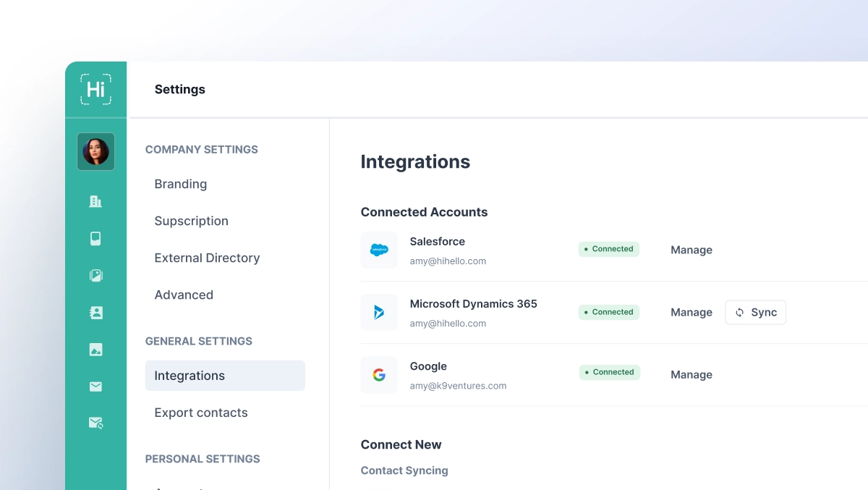Click the HiHello logo in the sidebar

(x=95, y=89)
